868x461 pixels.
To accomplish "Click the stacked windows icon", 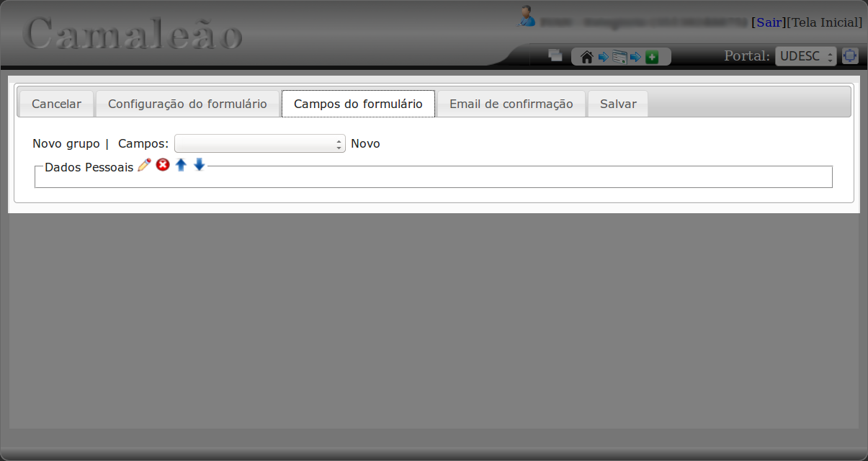I will [555, 55].
